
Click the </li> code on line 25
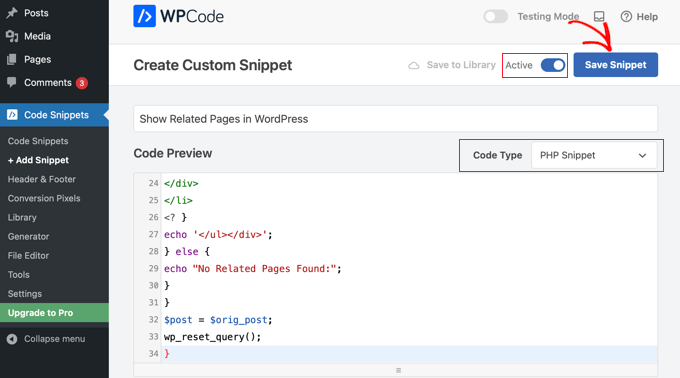click(178, 200)
